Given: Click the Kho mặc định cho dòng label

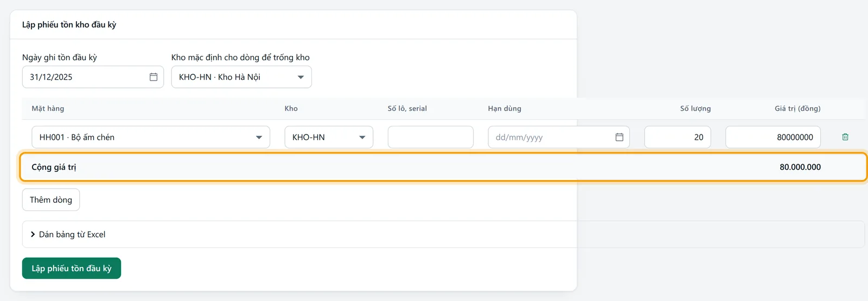Looking at the screenshot, I should click(x=240, y=57).
